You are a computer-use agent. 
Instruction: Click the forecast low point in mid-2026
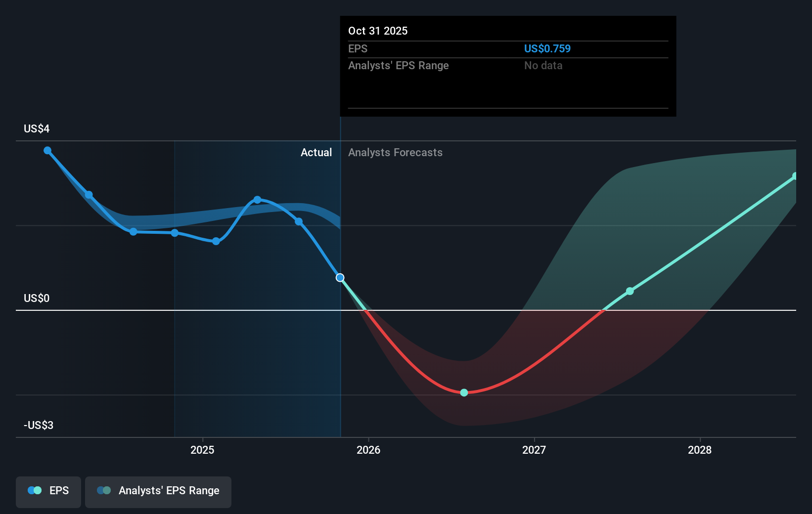[x=464, y=392]
